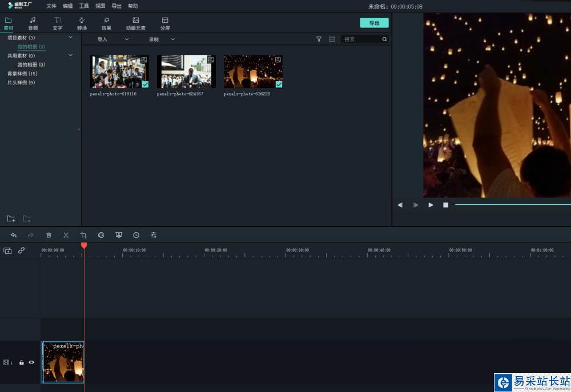The height and width of the screenshot is (392, 571).
Task: Click the add new folder icon
Action: click(11, 219)
